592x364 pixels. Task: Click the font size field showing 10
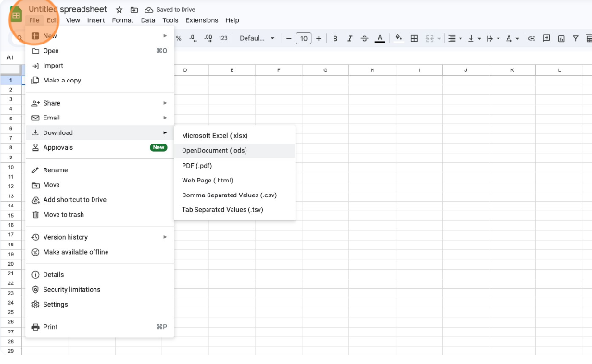[x=304, y=39]
